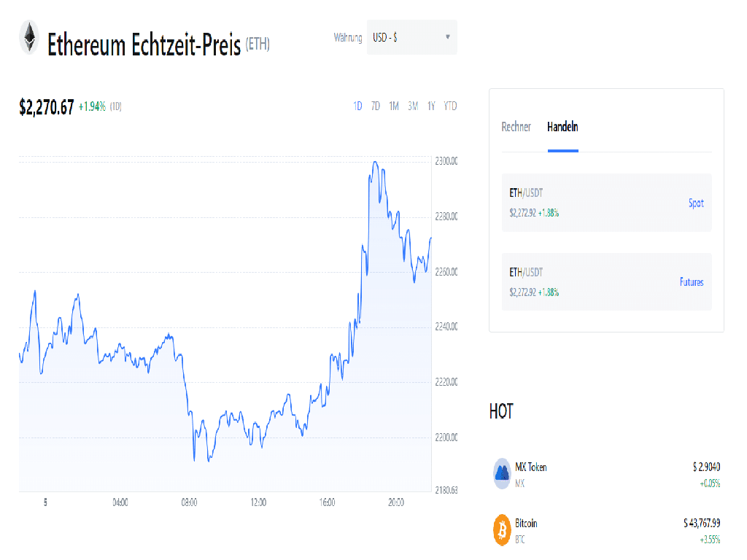
Task: Switch to the Rechner tab
Action: (516, 127)
